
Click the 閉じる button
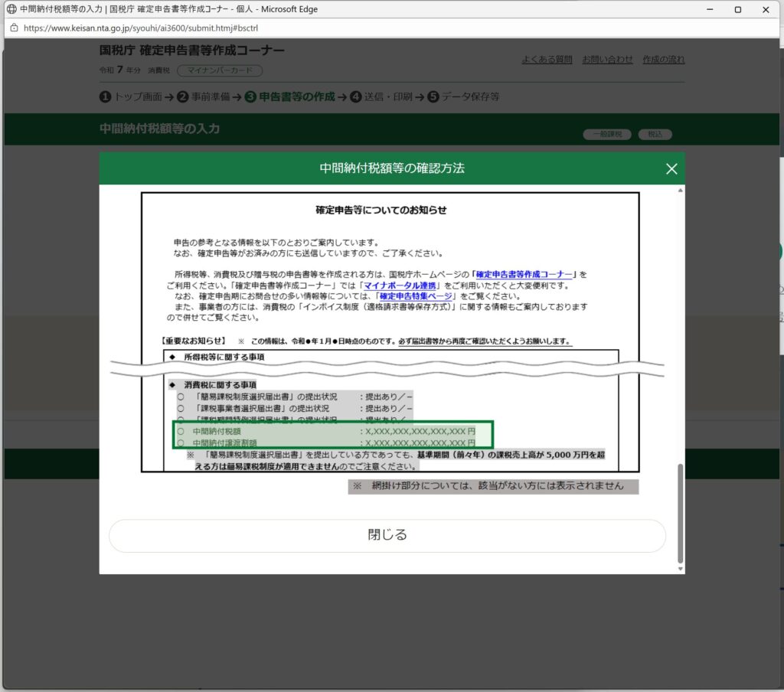pyautogui.click(x=387, y=535)
